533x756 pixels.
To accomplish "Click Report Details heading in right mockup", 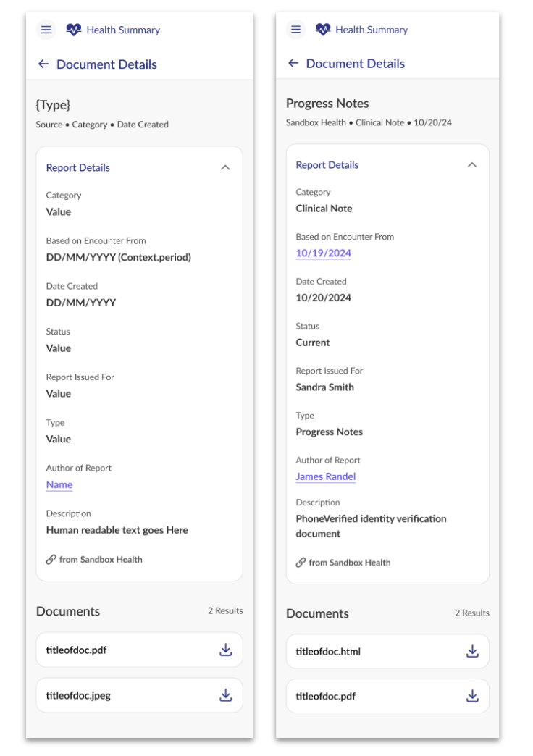I will coord(327,165).
